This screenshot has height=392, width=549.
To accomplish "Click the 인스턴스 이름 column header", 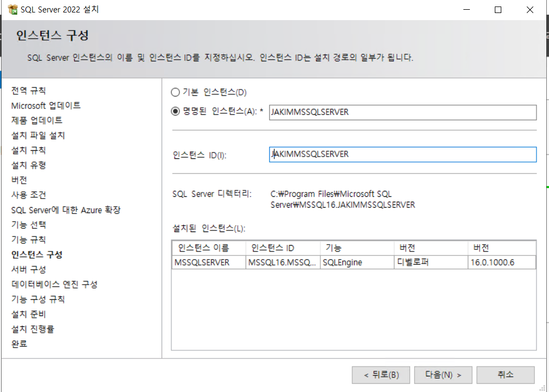I will pyautogui.click(x=209, y=248).
